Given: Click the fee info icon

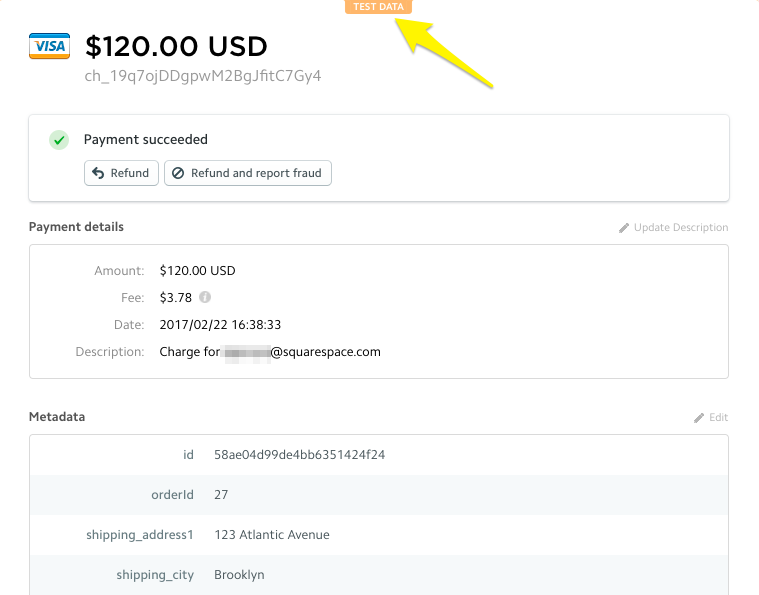Looking at the screenshot, I should (205, 297).
